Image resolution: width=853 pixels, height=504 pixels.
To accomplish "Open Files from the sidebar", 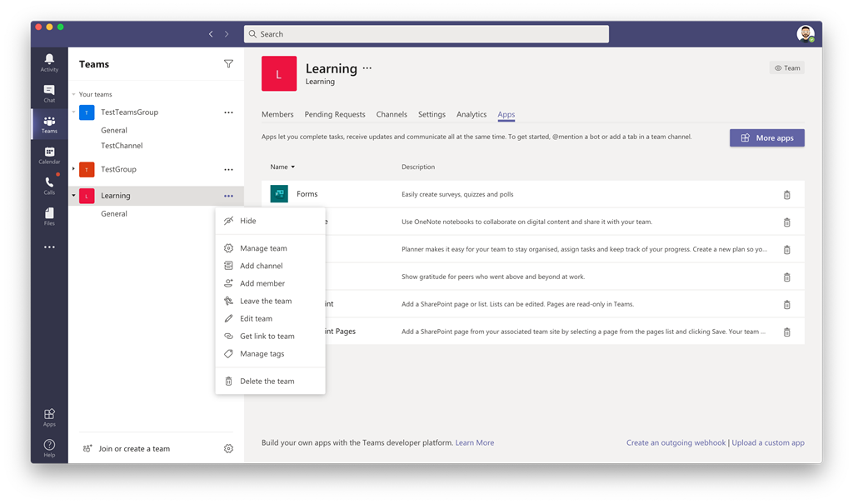I will pos(48,216).
